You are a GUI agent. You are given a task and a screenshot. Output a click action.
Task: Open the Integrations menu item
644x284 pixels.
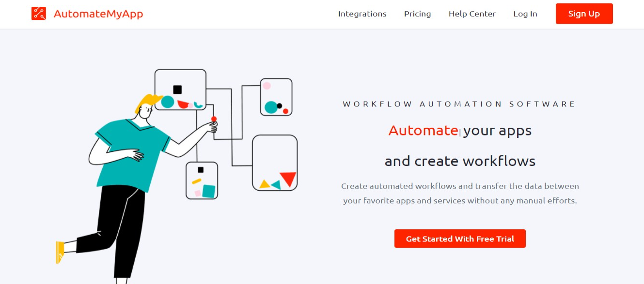coord(362,14)
